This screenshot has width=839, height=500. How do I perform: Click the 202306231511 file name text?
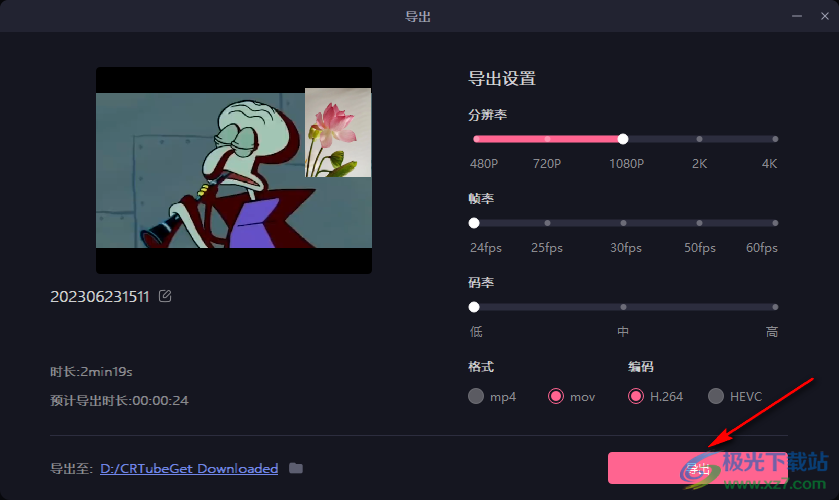point(100,297)
